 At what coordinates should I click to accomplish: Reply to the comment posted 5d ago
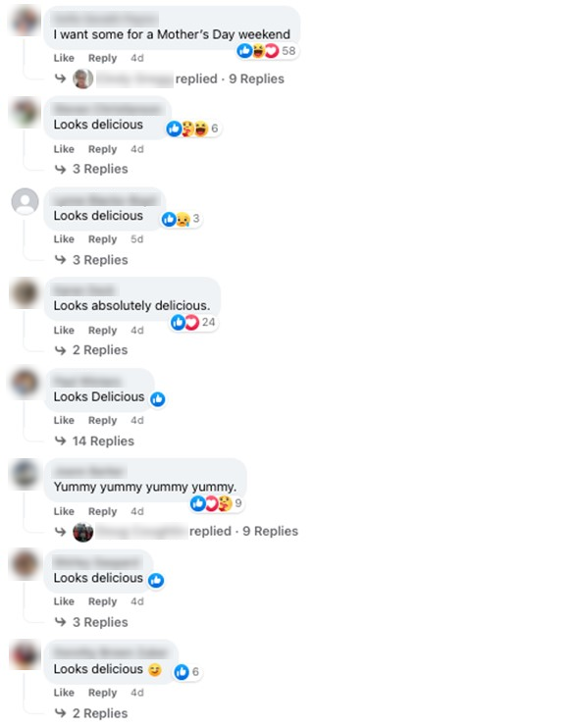coord(103,239)
